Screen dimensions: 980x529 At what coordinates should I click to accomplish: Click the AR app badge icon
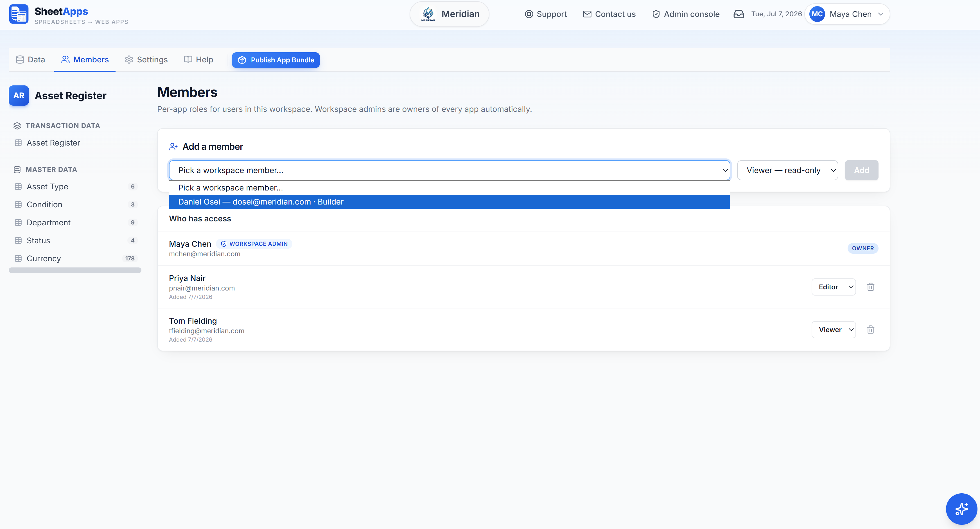pyautogui.click(x=19, y=96)
